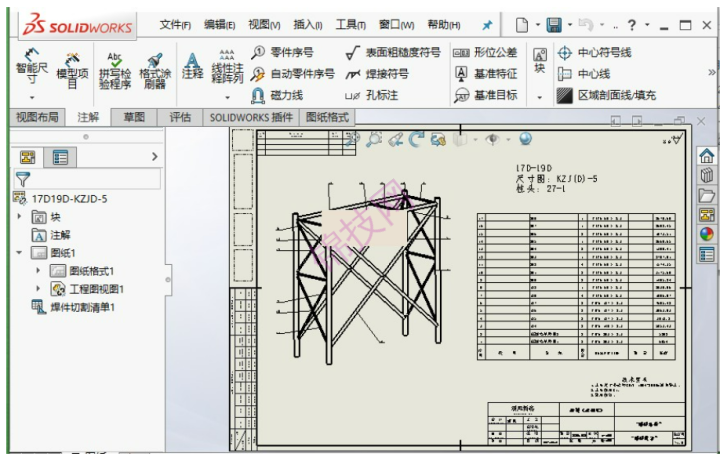Open Appearances color ball task pane icon
Viewport: 720px width, 457px height.
click(x=706, y=234)
